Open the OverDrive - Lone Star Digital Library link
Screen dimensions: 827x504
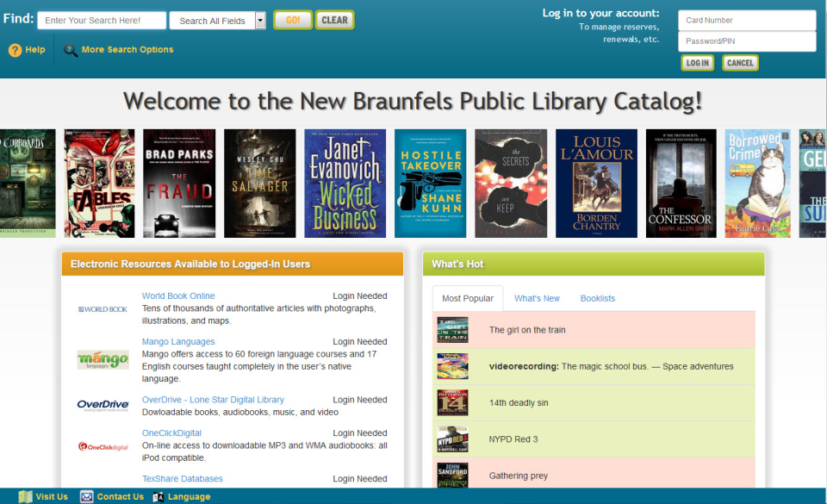[x=213, y=399]
